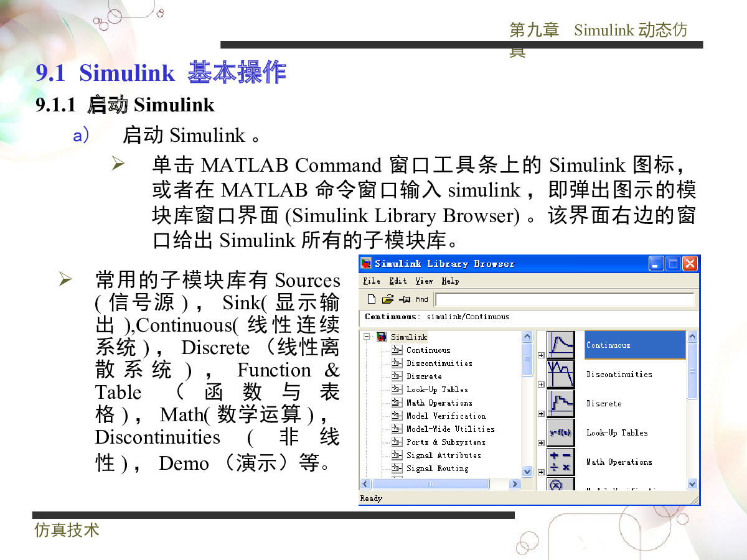The height and width of the screenshot is (560, 747).
Task: Select the Math Operations label in the library tree
Action: tap(439, 403)
